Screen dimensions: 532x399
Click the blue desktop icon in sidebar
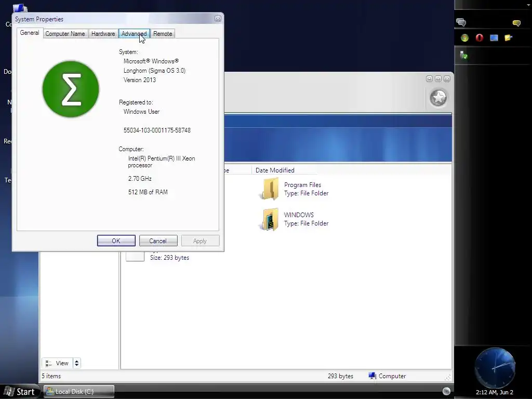coord(494,37)
